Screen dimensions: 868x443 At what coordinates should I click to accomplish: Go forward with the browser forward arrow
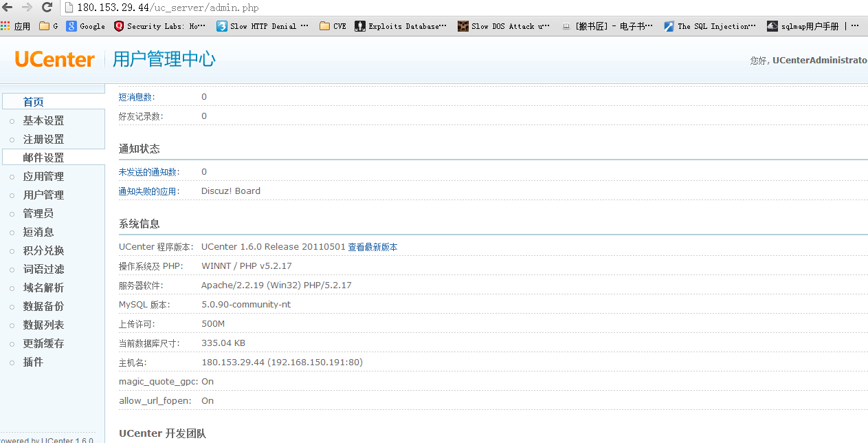pos(27,8)
